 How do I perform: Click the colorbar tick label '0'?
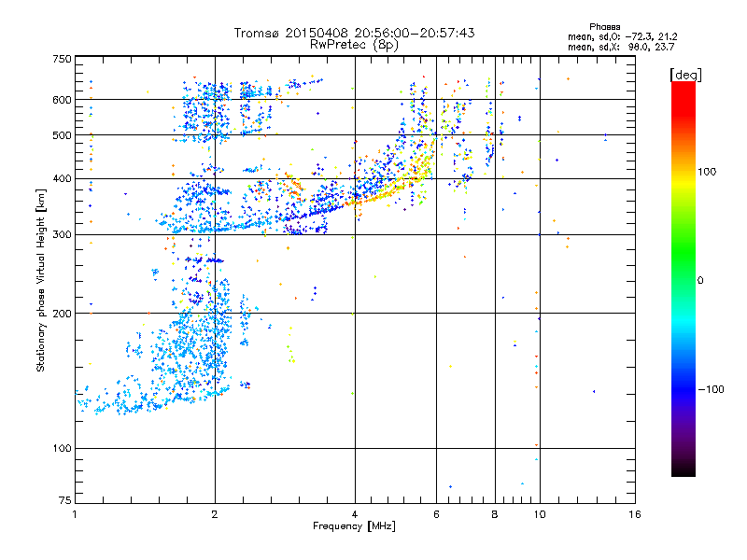click(700, 281)
